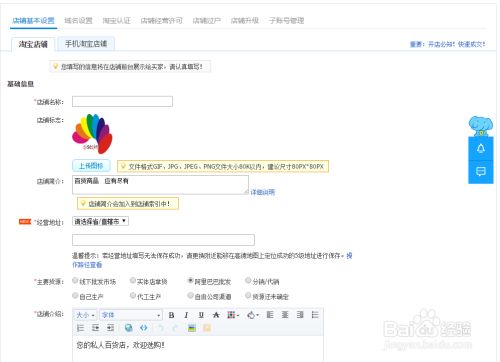
Task: Switch to the 店铺升级 tab
Action: point(245,21)
